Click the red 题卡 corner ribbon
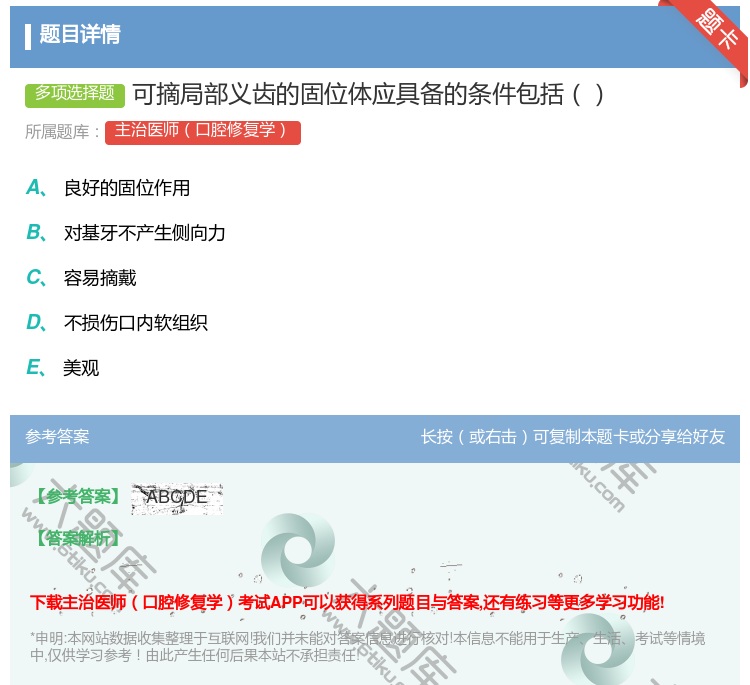Viewport: 750px width, 685px height. 715,33
